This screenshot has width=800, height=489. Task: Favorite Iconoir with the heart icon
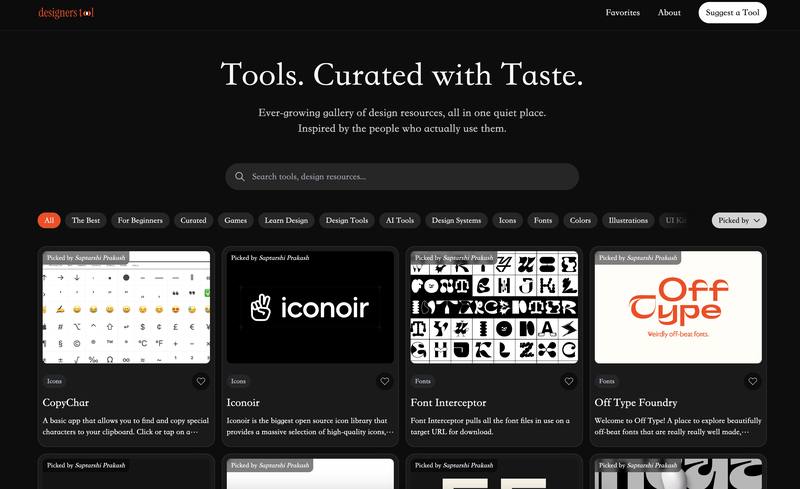[385, 381]
